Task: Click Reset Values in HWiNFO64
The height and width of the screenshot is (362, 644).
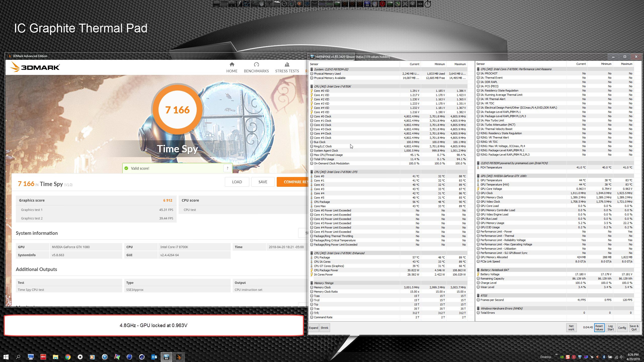Action: point(599,328)
